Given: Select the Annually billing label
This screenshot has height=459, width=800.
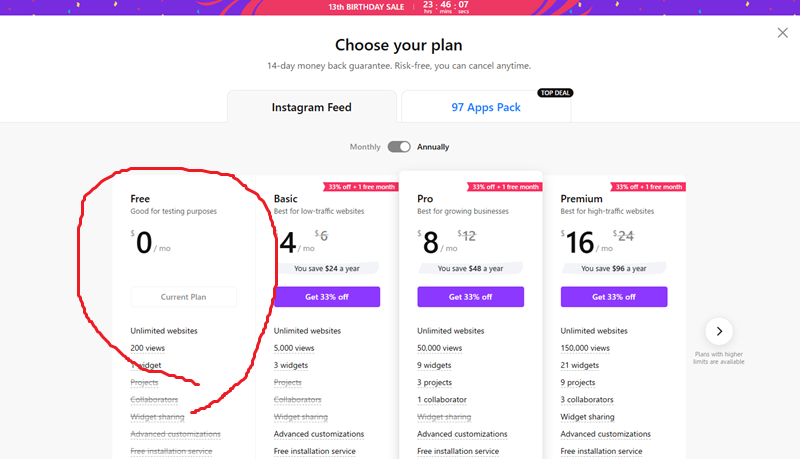Looking at the screenshot, I should tap(433, 147).
